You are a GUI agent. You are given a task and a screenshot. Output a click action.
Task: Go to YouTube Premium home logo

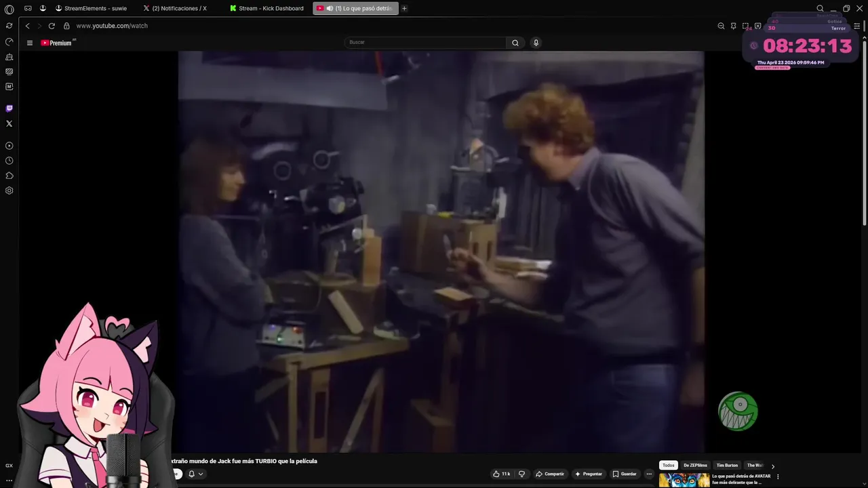pyautogui.click(x=58, y=43)
